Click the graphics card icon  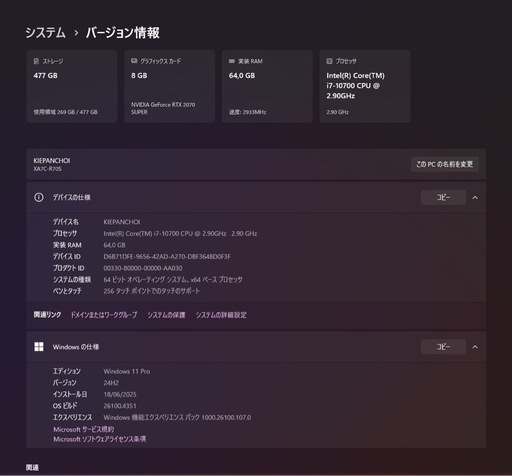[134, 61]
